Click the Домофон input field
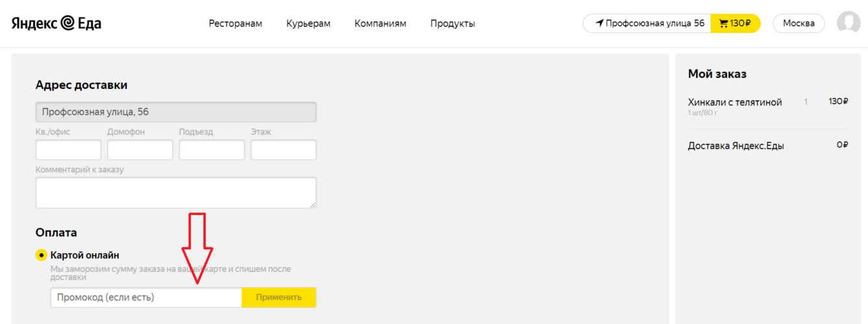Image resolution: width=868 pixels, height=324 pixels. tap(140, 150)
